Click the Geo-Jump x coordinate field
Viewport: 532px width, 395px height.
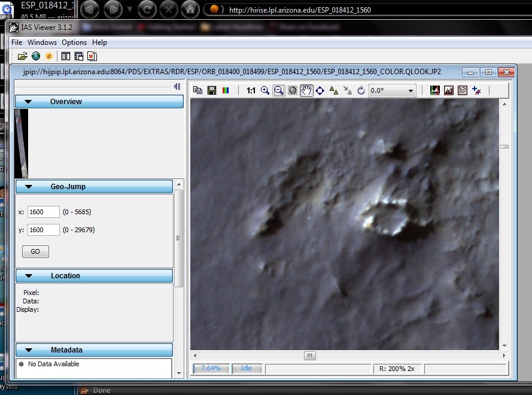click(x=44, y=212)
